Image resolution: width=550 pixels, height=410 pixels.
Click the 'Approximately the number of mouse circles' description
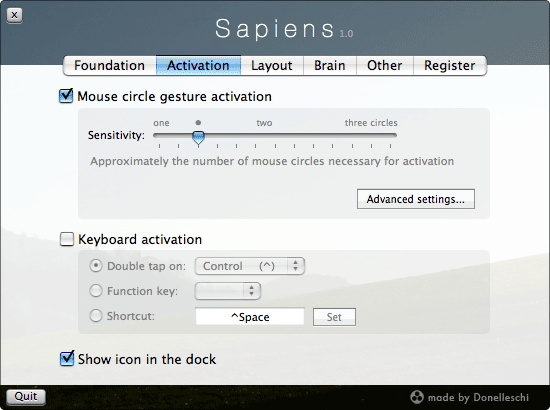(x=272, y=161)
